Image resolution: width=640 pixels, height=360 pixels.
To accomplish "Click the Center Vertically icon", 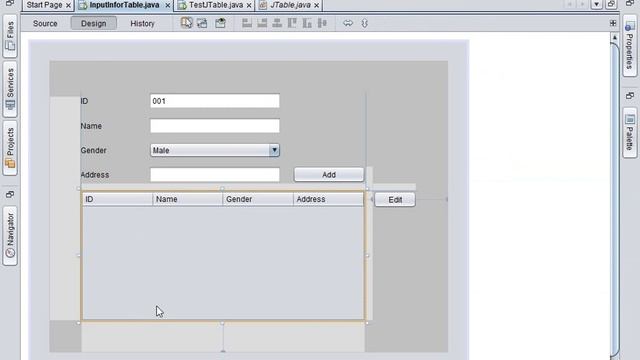I will [322, 23].
